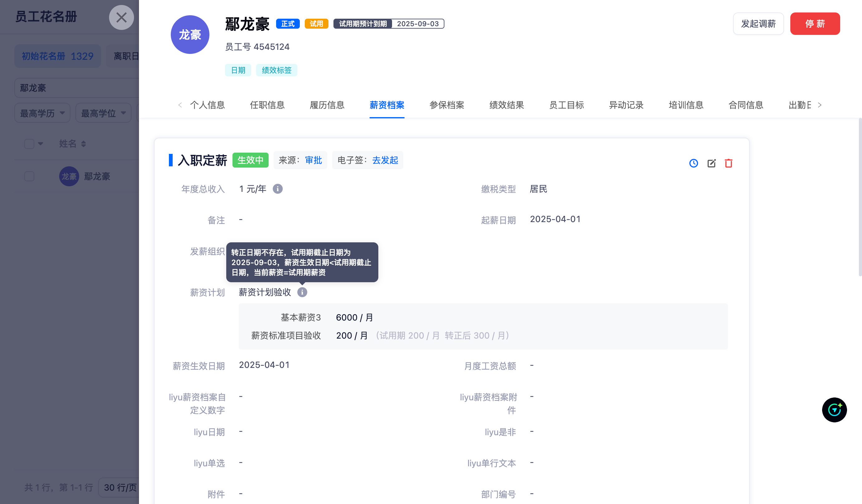This screenshot has height=504, width=862.
Task: Open the 合同信息 tab
Action: pos(746,105)
